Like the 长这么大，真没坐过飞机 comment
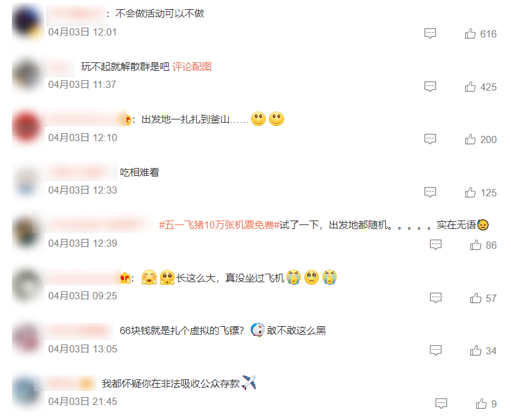The width and height of the screenshot is (511, 420). coord(476,298)
